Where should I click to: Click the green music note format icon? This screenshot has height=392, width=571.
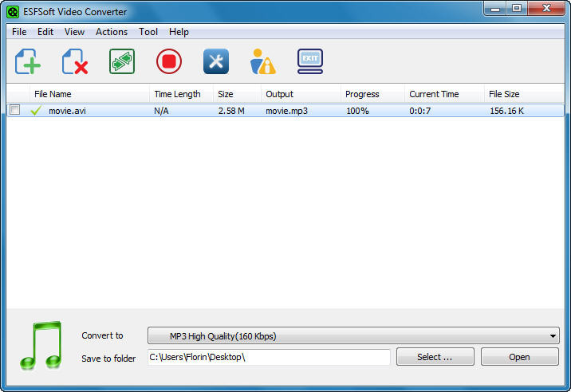[41, 346]
